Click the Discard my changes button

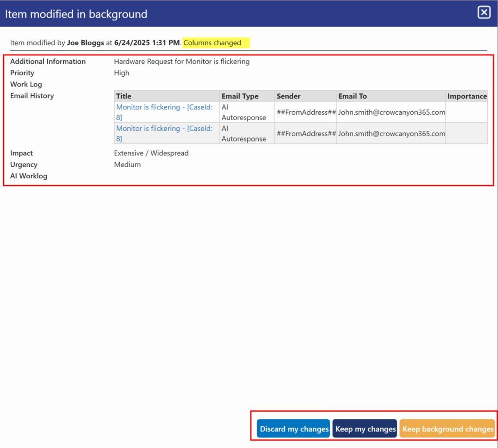pyautogui.click(x=293, y=429)
